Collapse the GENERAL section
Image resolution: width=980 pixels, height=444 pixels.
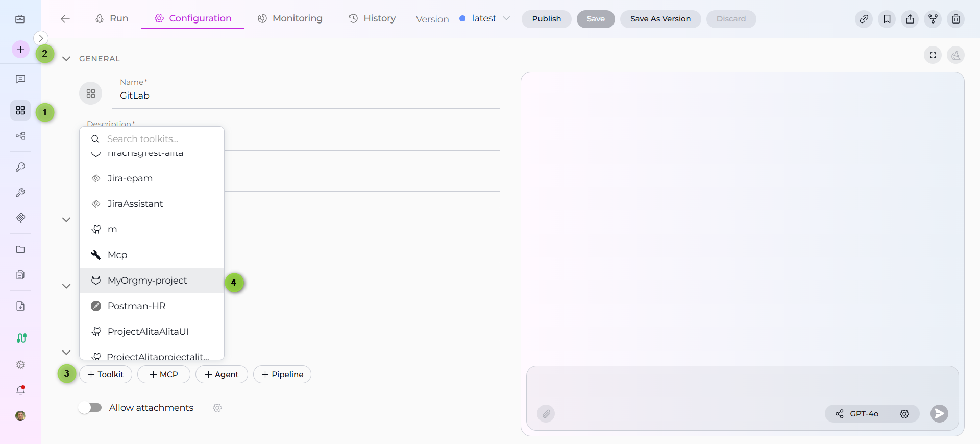pos(66,59)
